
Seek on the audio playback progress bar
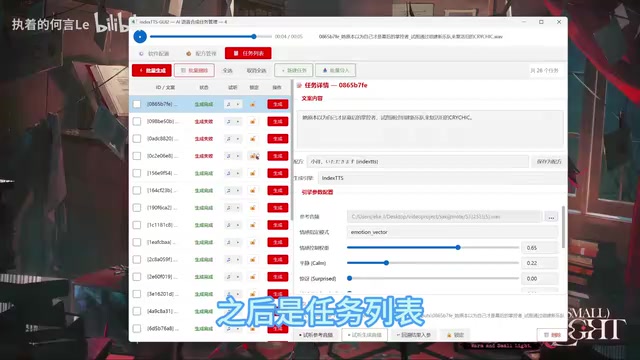[x=211, y=37]
